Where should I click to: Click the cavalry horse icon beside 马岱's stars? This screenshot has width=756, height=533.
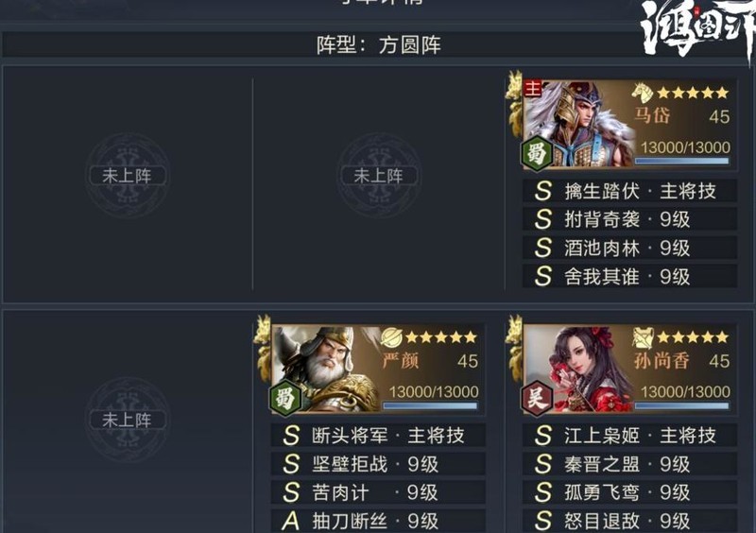[643, 93]
